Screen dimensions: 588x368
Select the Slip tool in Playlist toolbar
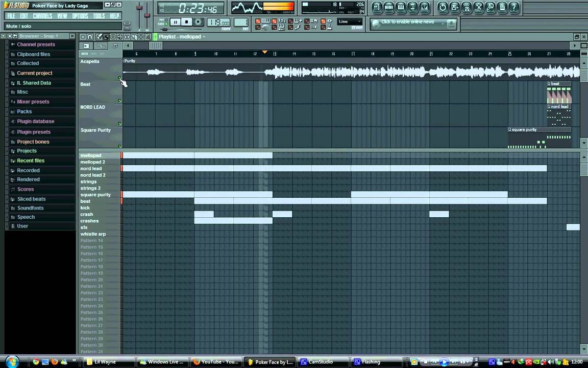click(x=127, y=37)
